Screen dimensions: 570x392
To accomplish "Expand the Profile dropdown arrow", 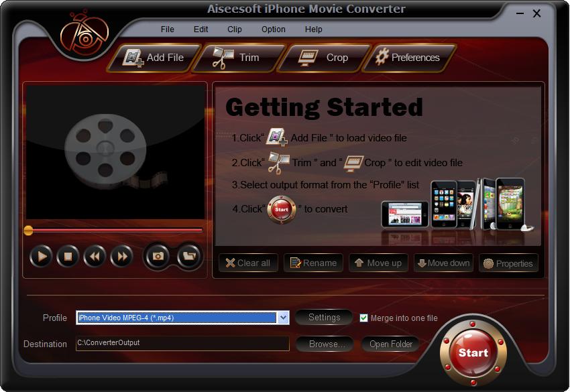I will 283,318.
